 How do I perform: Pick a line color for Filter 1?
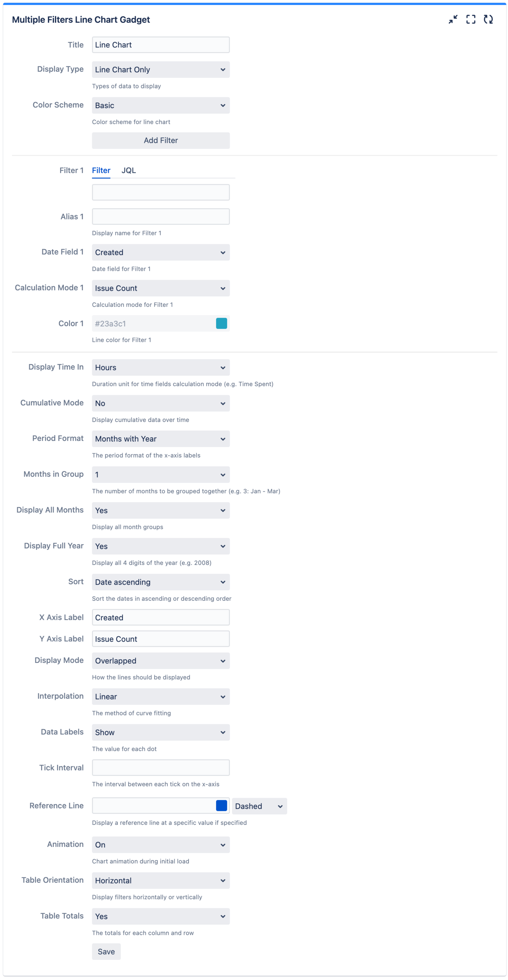pos(222,323)
